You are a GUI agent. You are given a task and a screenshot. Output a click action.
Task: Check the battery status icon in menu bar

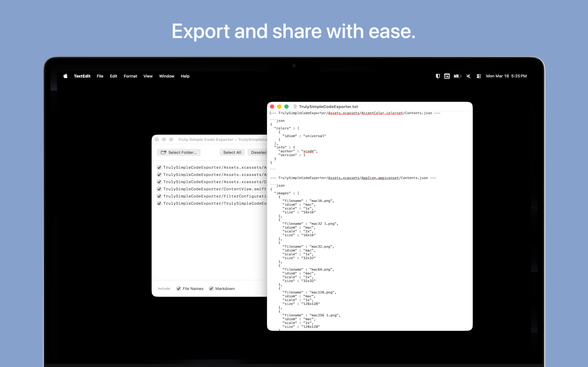(x=457, y=76)
